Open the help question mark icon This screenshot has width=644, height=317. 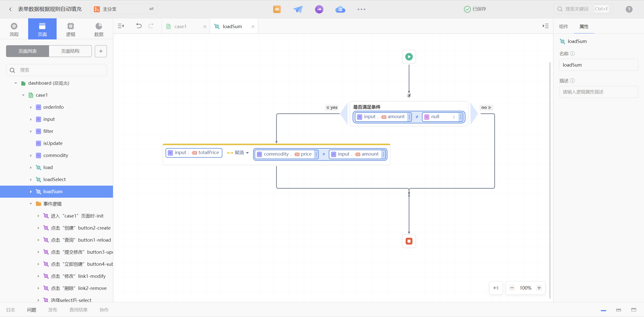629,9
